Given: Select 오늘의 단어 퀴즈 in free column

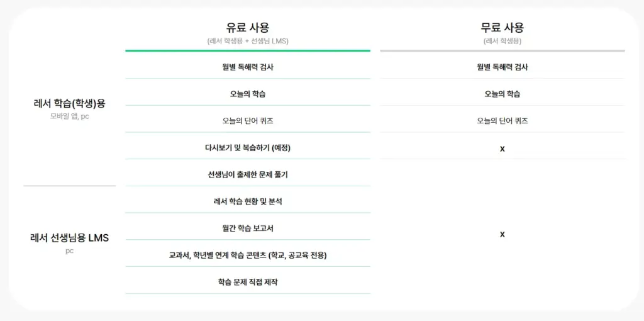Looking at the screenshot, I should (502, 121).
